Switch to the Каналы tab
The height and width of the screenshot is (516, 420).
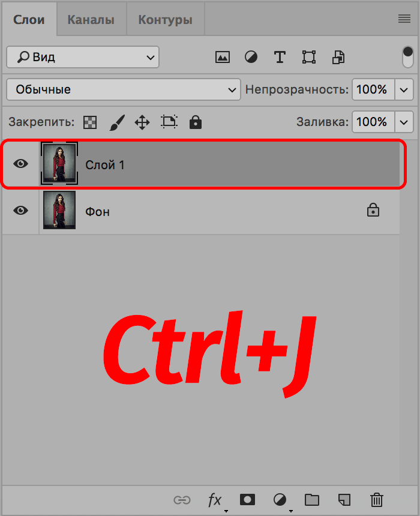pyautogui.click(x=91, y=20)
